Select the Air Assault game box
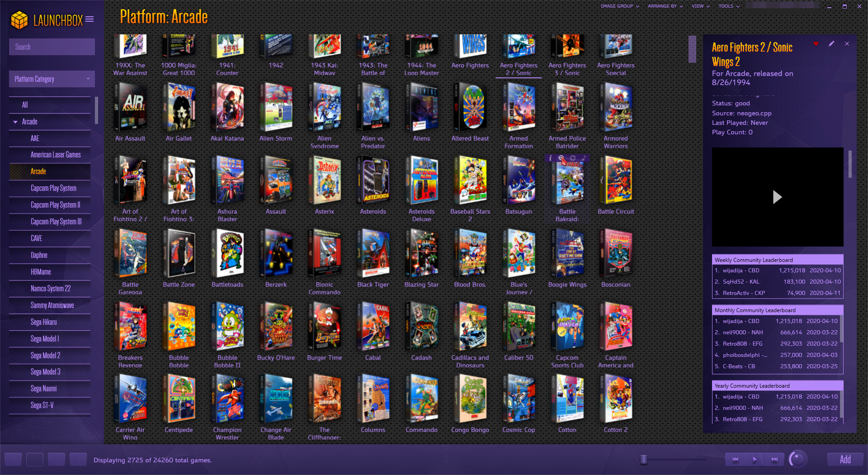868x475 pixels. 130,108
